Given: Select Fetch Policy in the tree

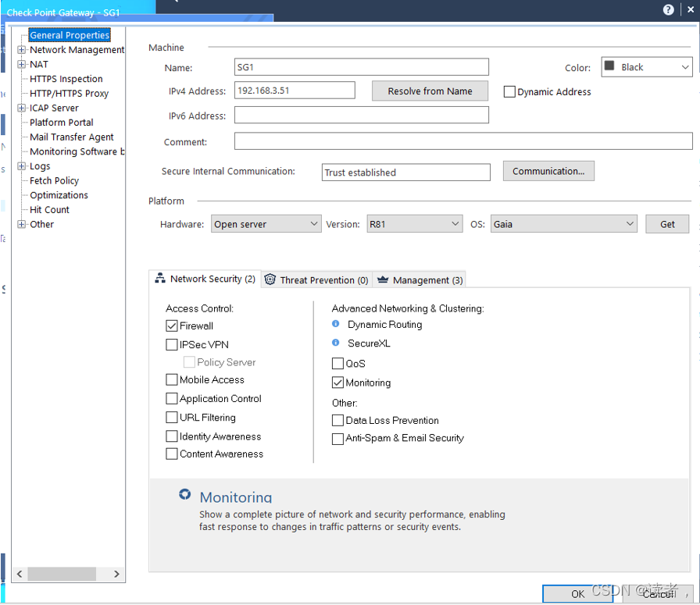Looking at the screenshot, I should (x=54, y=180).
